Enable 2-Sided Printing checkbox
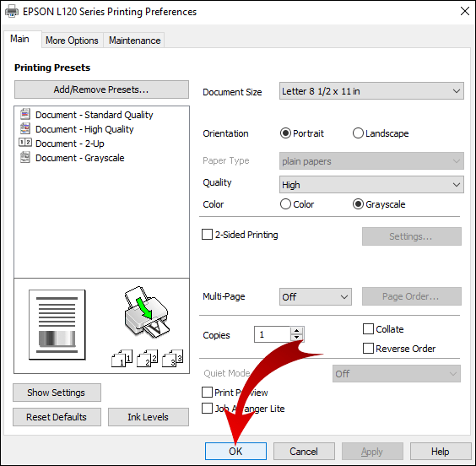 (x=207, y=235)
